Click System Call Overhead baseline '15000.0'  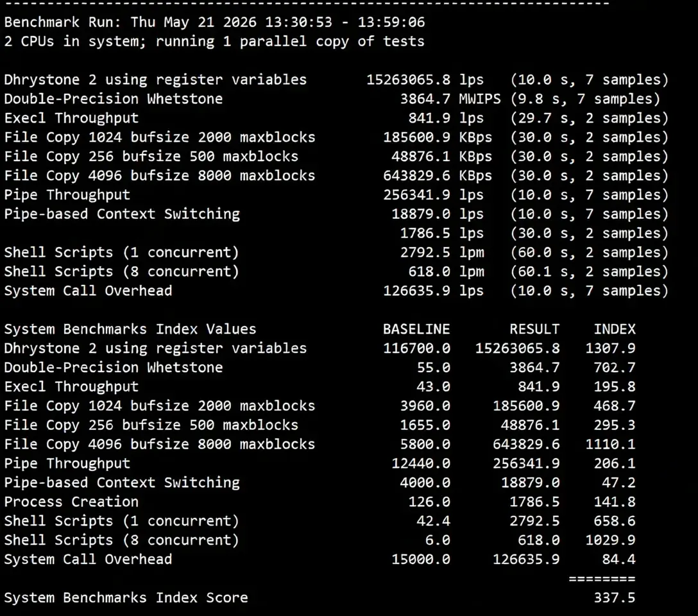421,558
